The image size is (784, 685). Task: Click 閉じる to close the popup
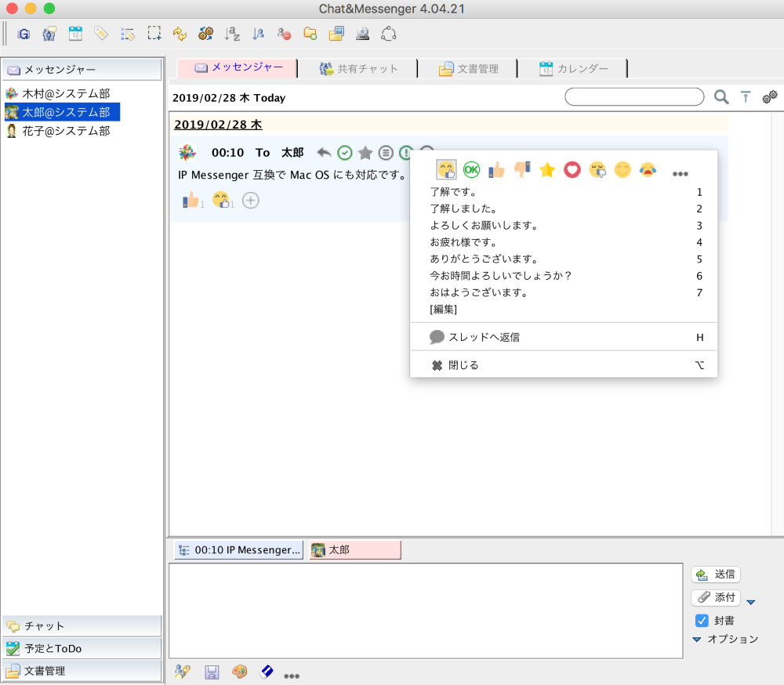[x=564, y=365]
